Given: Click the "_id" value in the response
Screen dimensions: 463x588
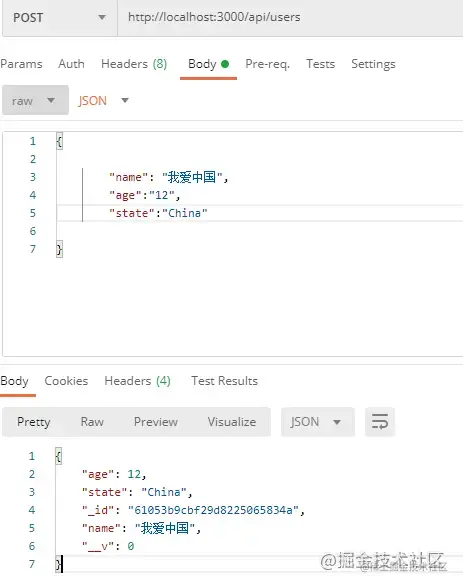Looking at the screenshot, I should [213, 510].
